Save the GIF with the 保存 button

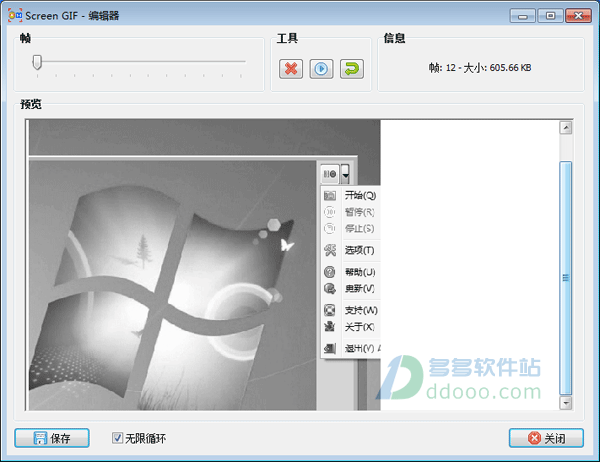click(52, 438)
